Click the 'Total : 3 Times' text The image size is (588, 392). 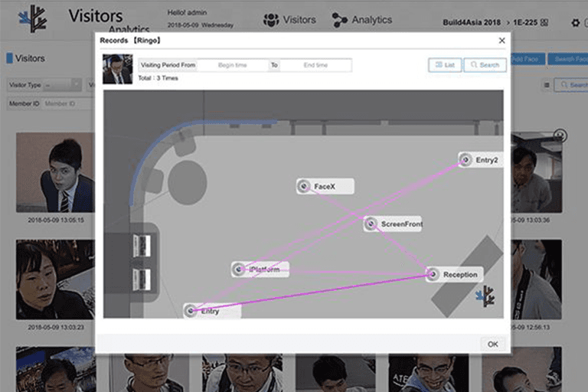pos(158,78)
